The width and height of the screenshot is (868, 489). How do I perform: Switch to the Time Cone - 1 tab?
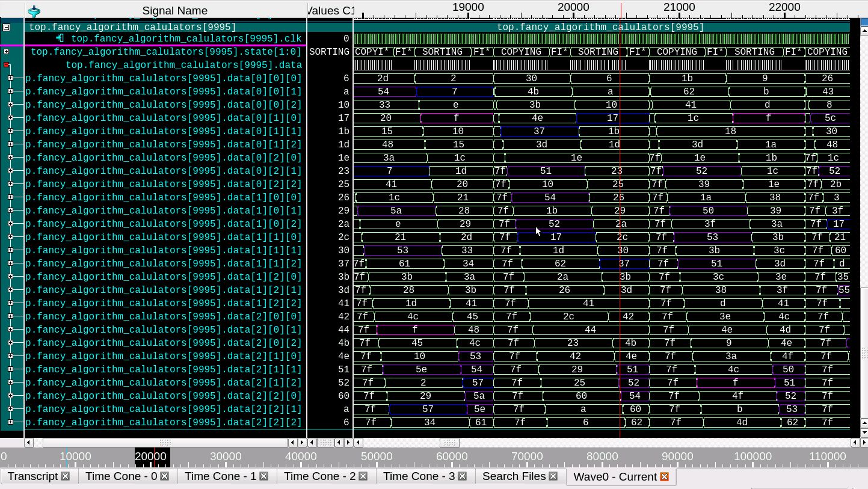point(220,476)
